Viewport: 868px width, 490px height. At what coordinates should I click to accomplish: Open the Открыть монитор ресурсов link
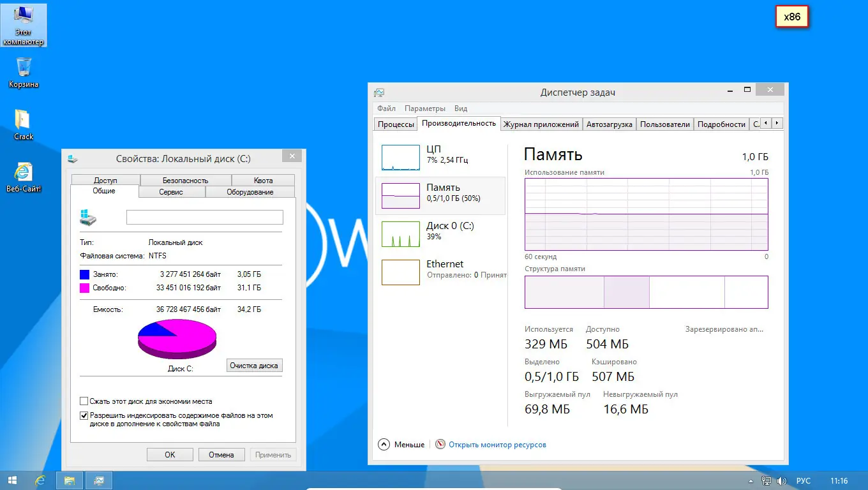497,445
